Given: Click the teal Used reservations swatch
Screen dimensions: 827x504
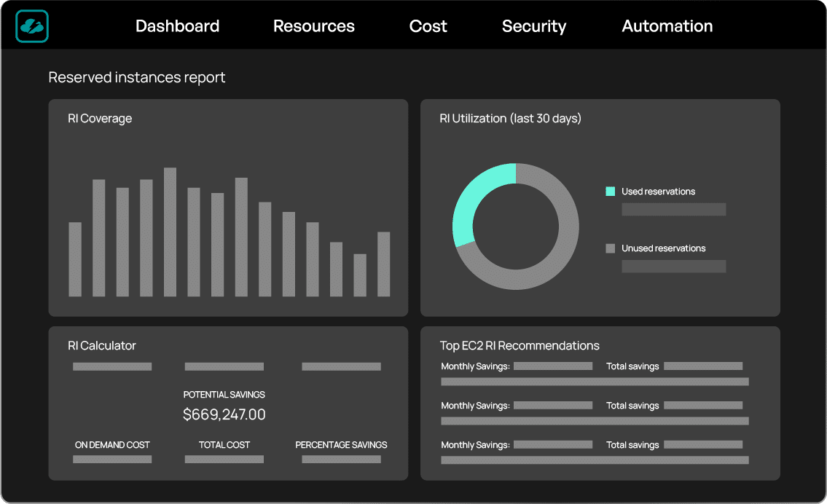Looking at the screenshot, I should coord(610,192).
